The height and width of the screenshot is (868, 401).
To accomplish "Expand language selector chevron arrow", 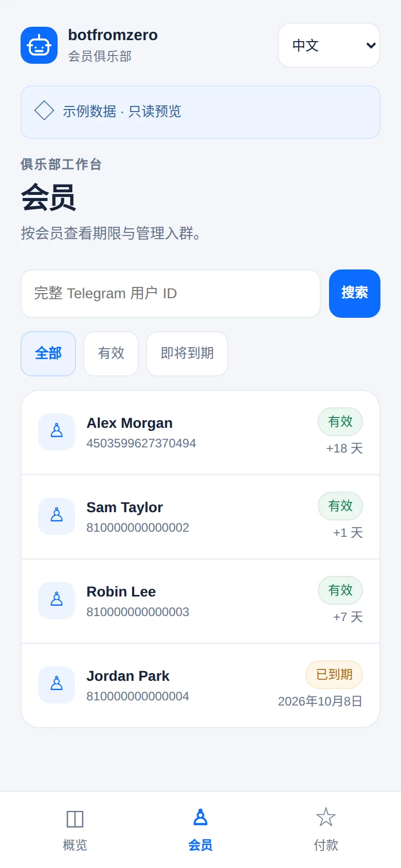I will (371, 45).
